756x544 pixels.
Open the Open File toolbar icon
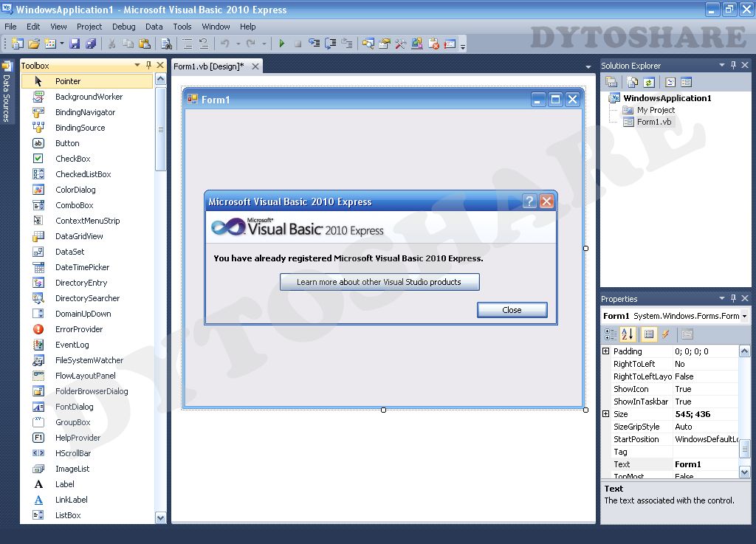click(34, 44)
